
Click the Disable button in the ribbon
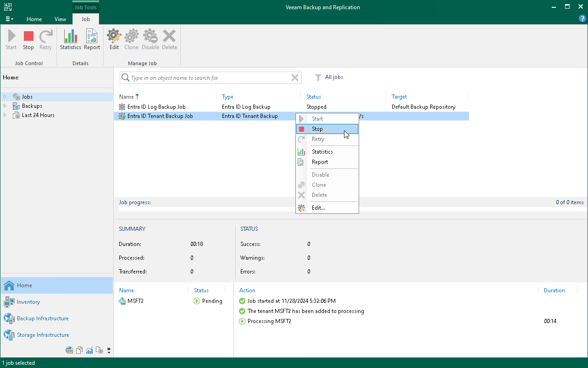[x=150, y=40]
